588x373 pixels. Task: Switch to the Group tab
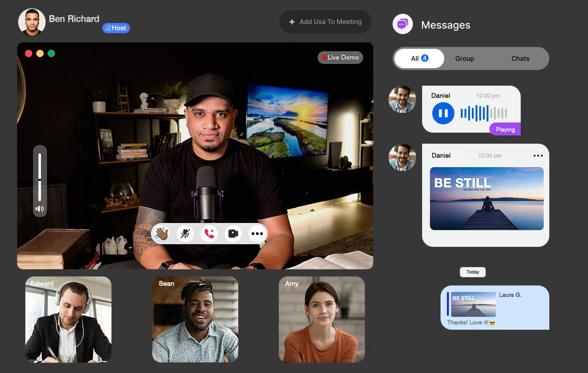coord(465,58)
